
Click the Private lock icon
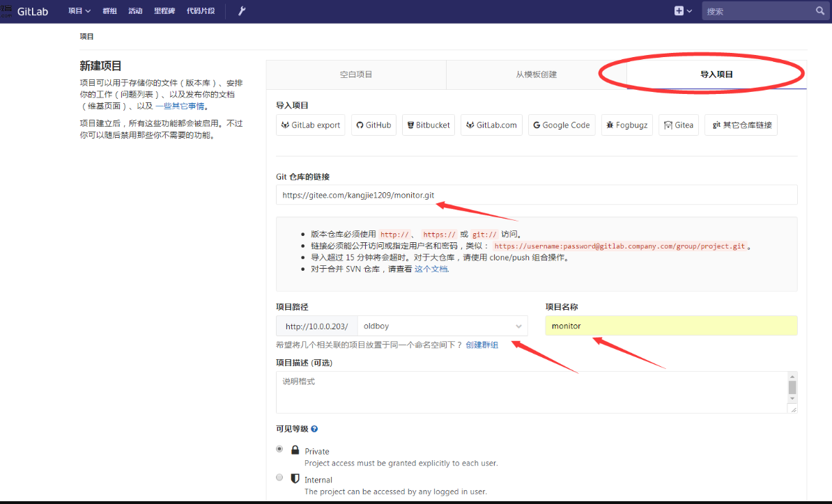tap(295, 450)
